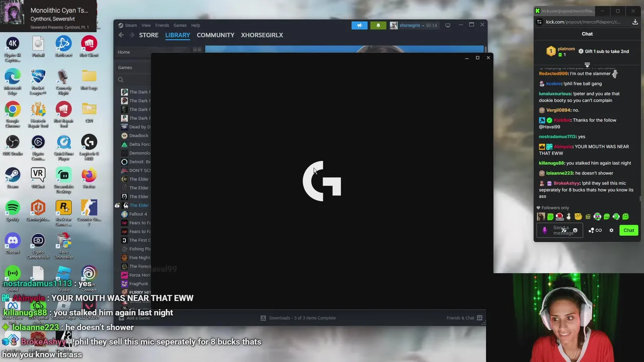Switch to Steam STORE tab
644x362 pixels.
coord(148,35)
